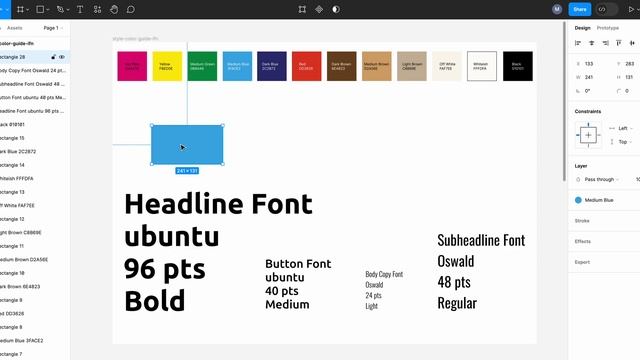Select the Hand tool
640x360 pixels.
pyautogui.click(x=114, y=9)
